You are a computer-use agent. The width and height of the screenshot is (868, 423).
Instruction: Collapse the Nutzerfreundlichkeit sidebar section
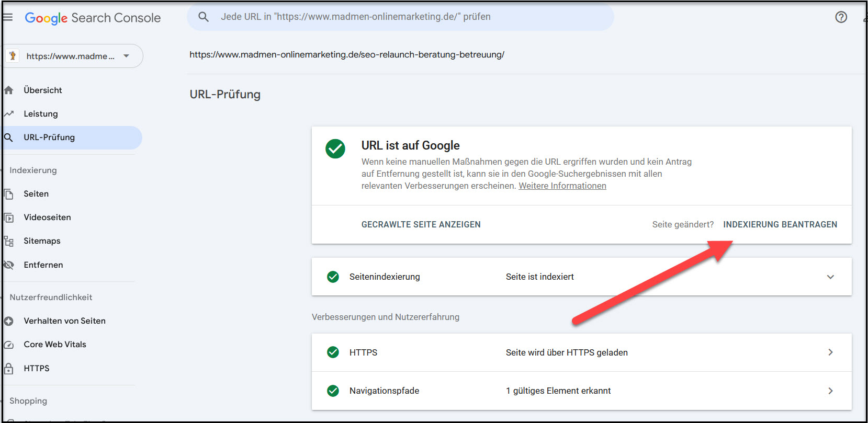[x=51, y=298]
